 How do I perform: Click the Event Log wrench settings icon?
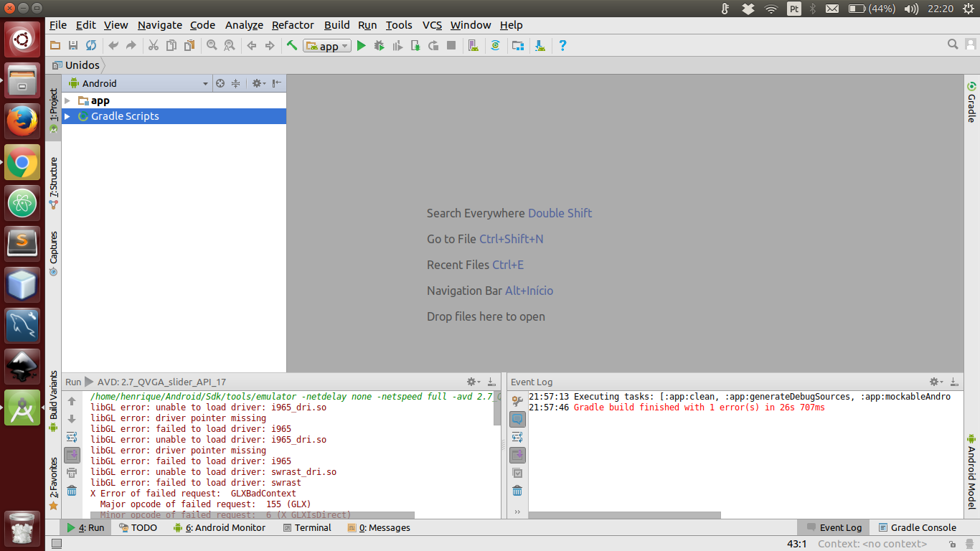(x=517, y=401)
